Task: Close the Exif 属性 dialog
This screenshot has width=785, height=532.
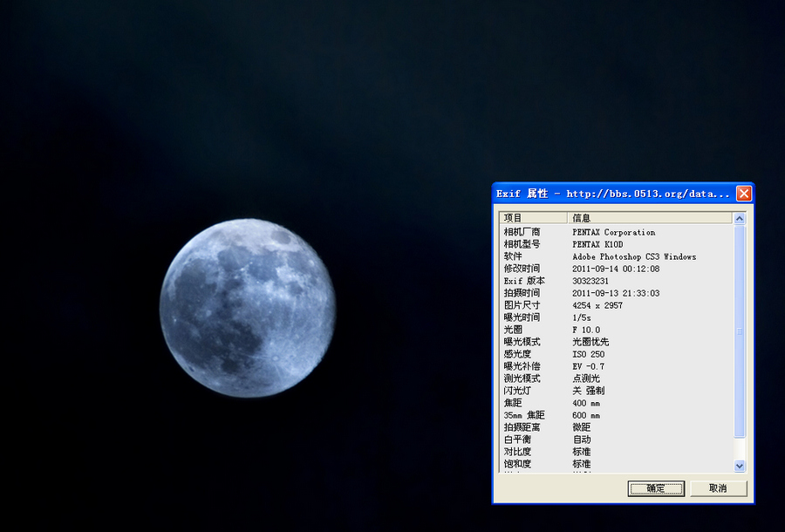Action: (744, 193)
